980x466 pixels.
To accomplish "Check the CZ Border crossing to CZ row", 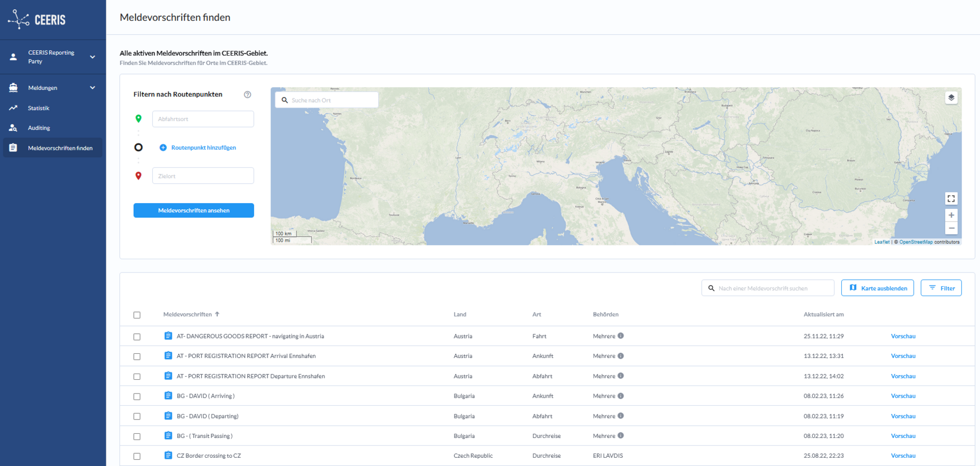I will [137, 456].
